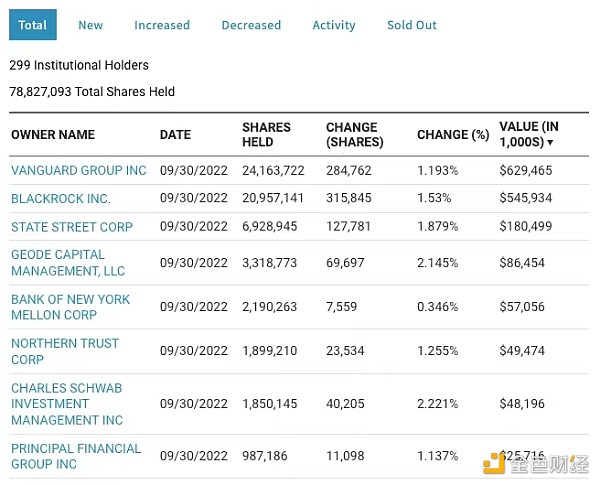
Task: Sort by Shares Held column header
Action: 266,135
